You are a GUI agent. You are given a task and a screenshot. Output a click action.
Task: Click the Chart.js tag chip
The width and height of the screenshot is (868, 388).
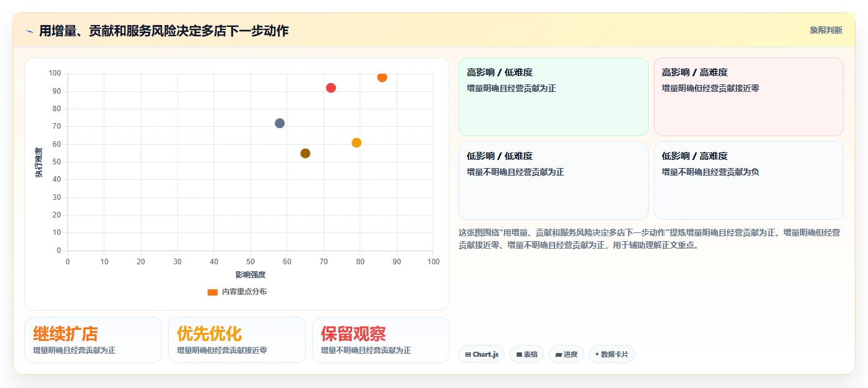(x=481, y=354)
